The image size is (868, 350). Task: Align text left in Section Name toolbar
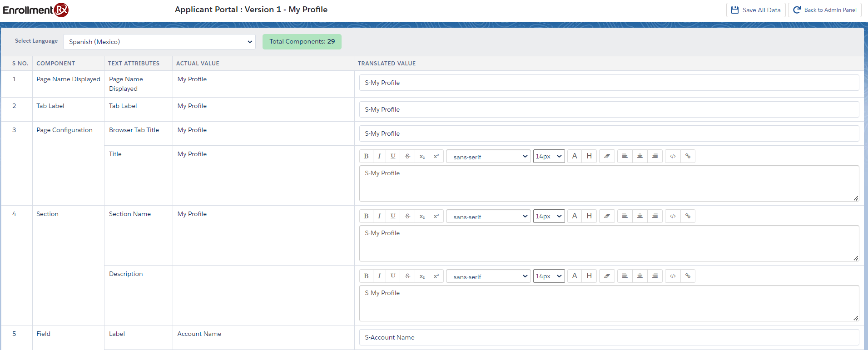click(x=625, y=216)
